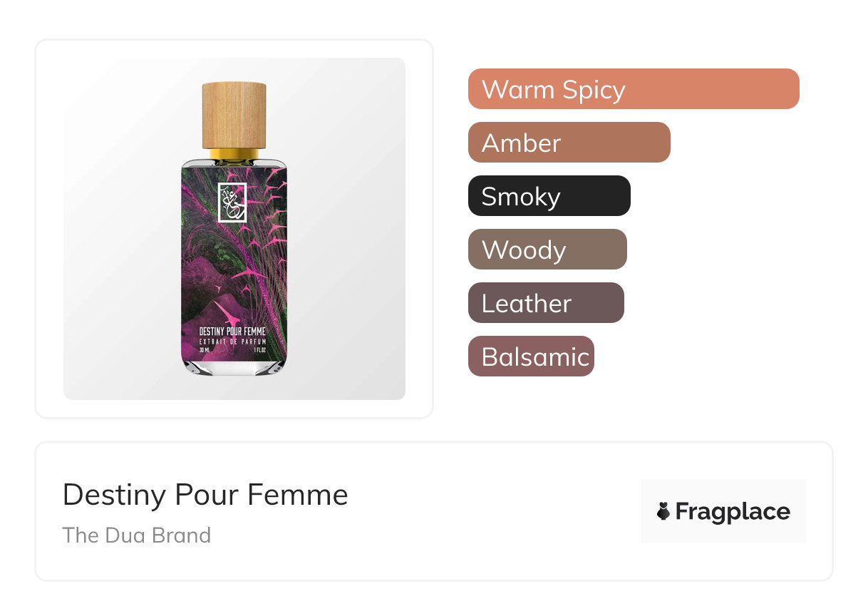This screenshot has width=868, height=616.
Task: Click the 1 FL OZ marking on the bottle
Action: click(261, 351)
